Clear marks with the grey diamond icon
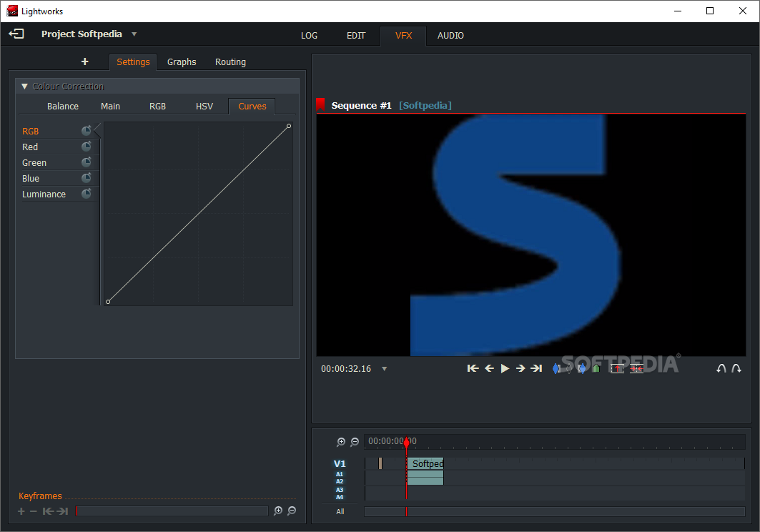This screenshot has height=532, width=760. pos(569,368)
